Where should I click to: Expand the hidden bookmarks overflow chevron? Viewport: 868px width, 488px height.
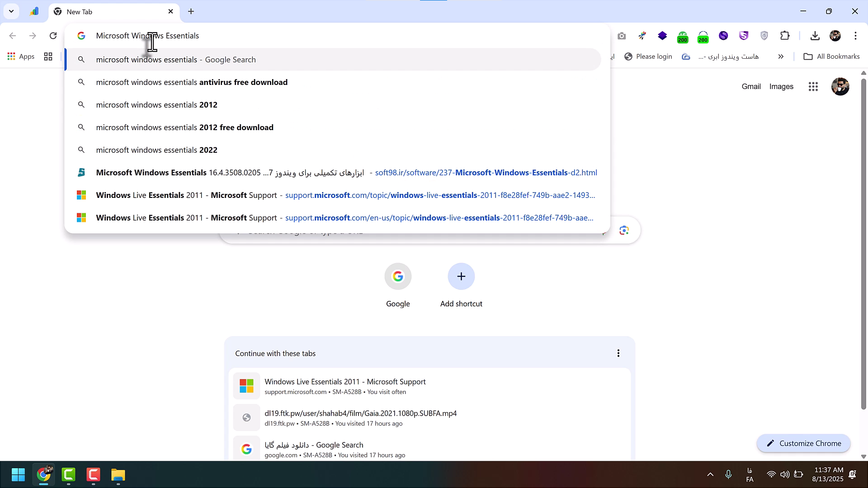pyautogui.click(x=781, y=56)
